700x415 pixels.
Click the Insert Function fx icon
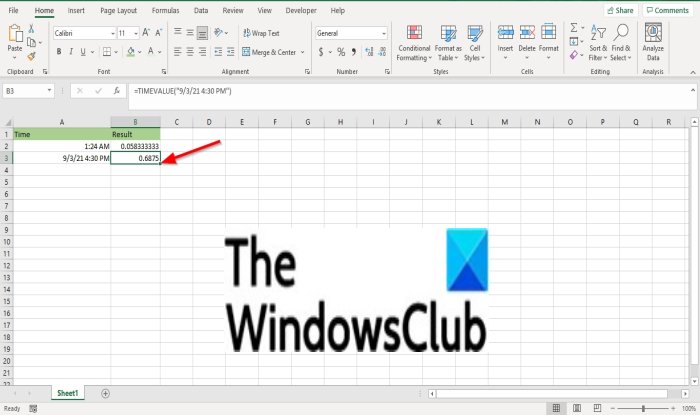[x=117, y=91]
